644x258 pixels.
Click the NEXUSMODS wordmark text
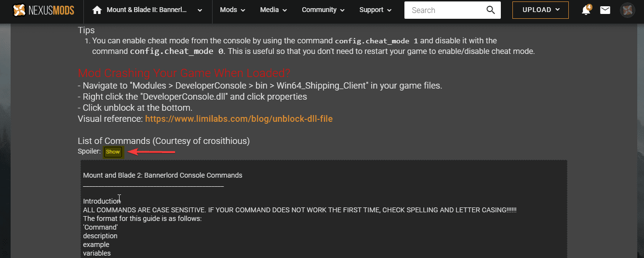tap(52, 10)
